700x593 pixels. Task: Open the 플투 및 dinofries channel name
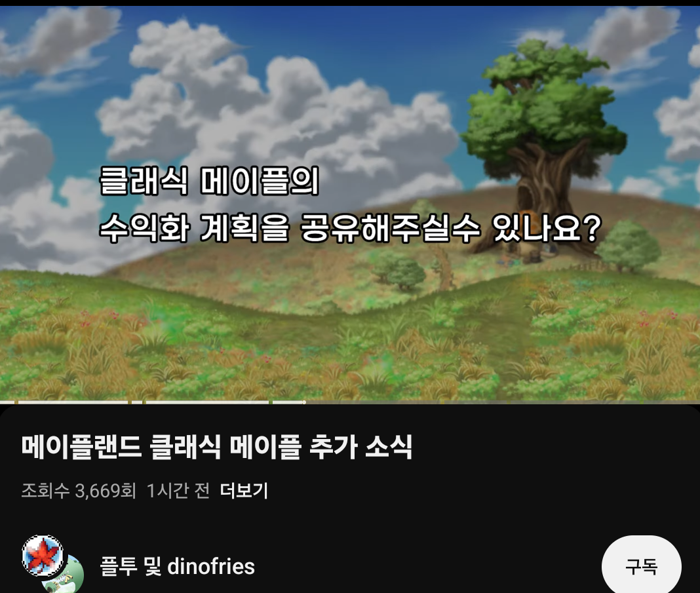pos(177,567)
